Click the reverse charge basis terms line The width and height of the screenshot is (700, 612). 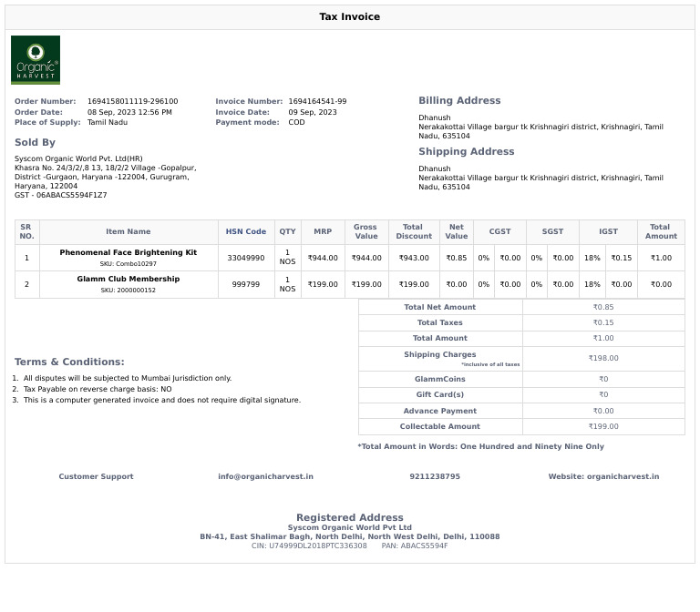[98, 389]
